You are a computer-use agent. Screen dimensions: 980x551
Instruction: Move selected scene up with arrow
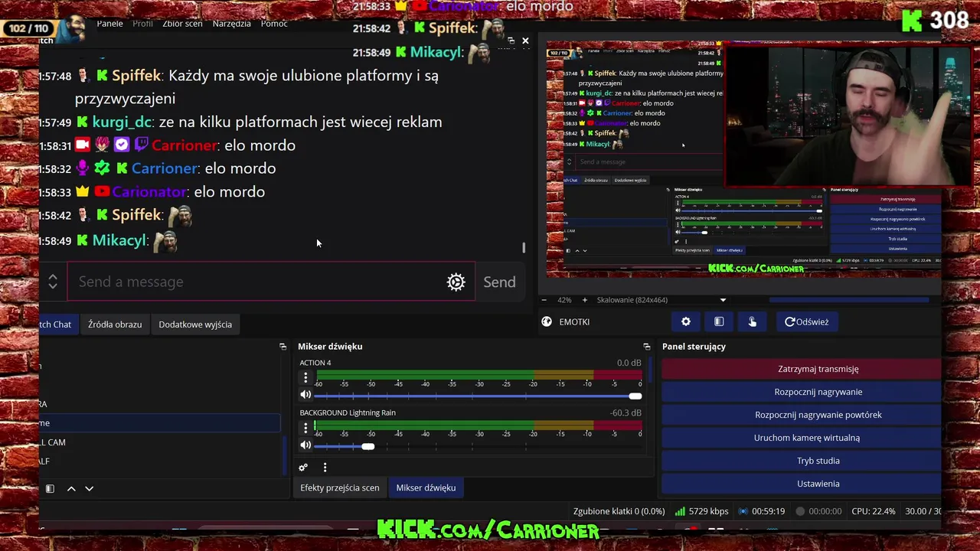[x=71, y=488]
